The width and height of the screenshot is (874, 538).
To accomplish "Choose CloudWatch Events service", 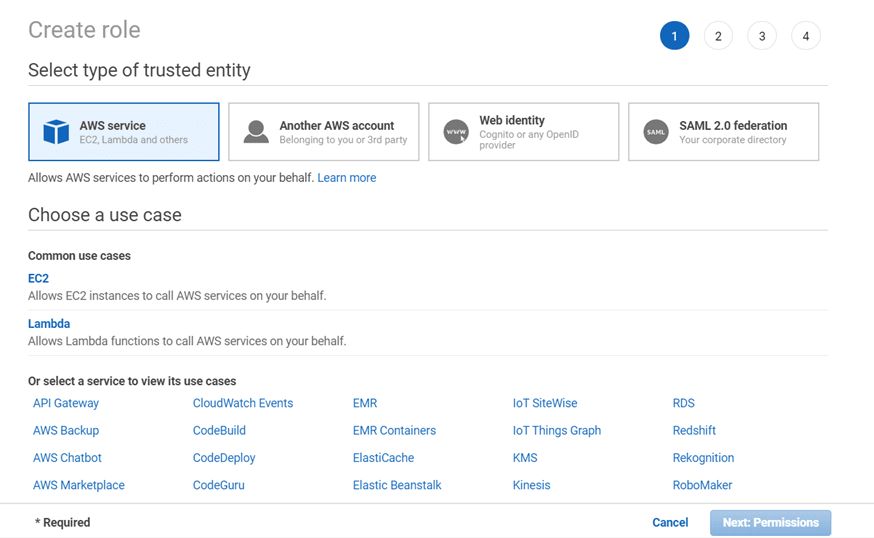I will click(243, 403).
